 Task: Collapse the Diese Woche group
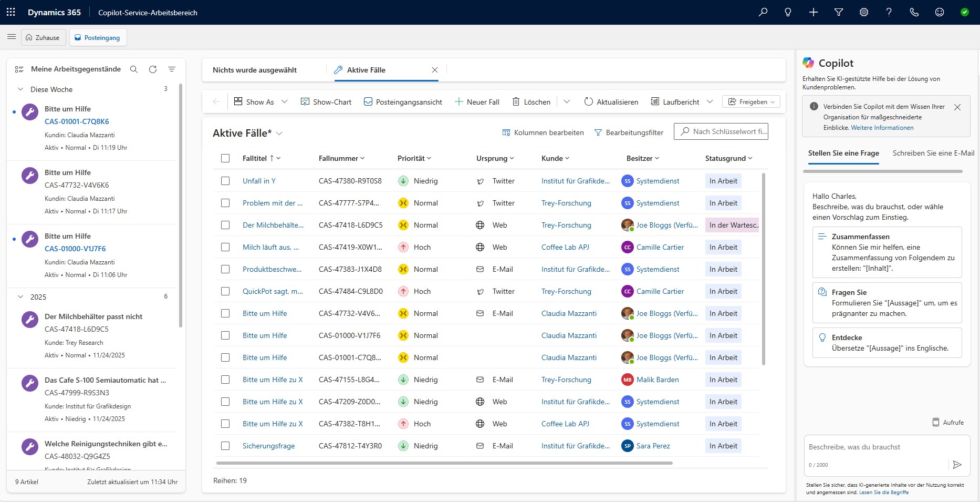click(x=20, y=89)
